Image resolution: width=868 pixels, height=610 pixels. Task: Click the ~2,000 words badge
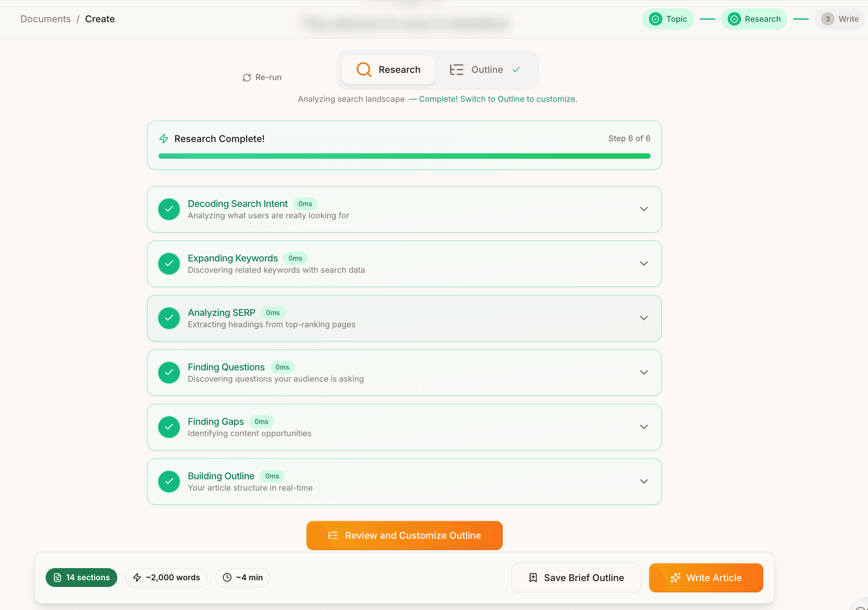tap(166, 577)
